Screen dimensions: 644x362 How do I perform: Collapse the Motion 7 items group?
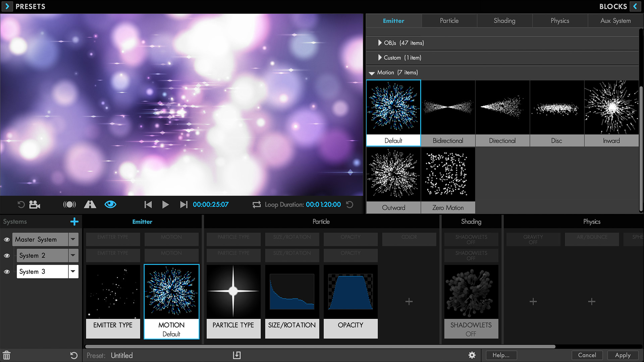[x=372, y=73]
